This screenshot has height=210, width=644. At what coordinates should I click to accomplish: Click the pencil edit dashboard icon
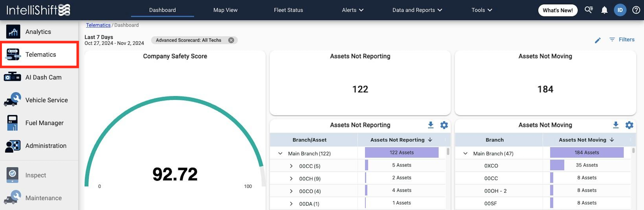click(597, 40)
